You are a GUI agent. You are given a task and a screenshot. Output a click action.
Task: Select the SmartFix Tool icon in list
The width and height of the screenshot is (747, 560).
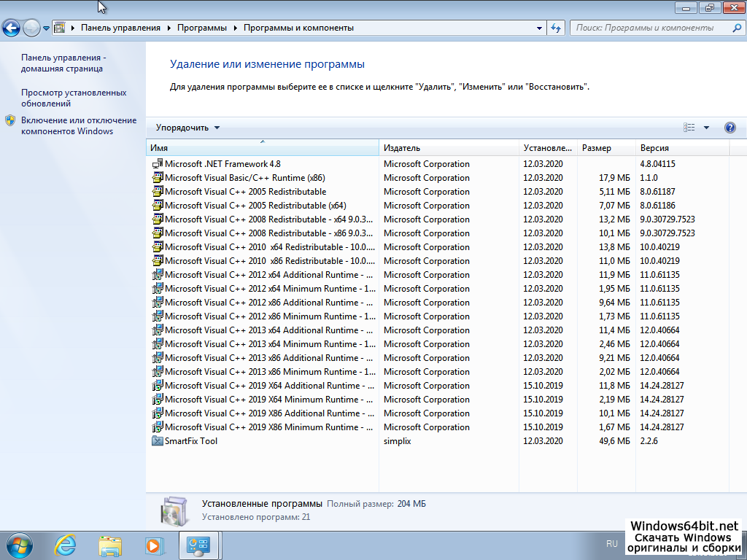tap(158, 441)
